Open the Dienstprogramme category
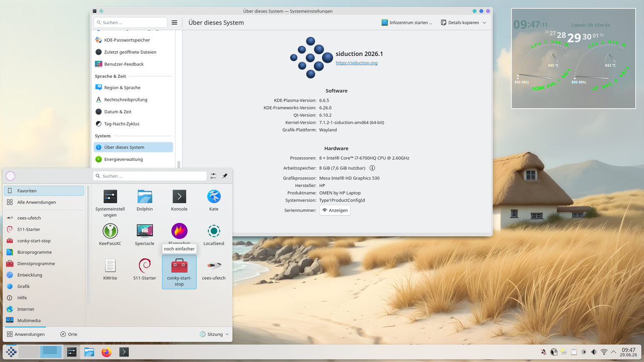 (x=44, y=263)
